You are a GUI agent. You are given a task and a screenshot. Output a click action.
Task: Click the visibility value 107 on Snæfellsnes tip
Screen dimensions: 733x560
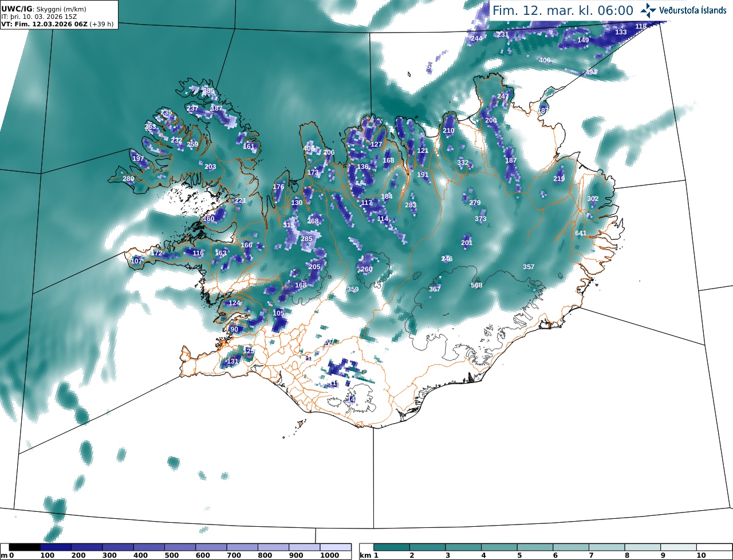pyautogui.click(x=136, y=261)
